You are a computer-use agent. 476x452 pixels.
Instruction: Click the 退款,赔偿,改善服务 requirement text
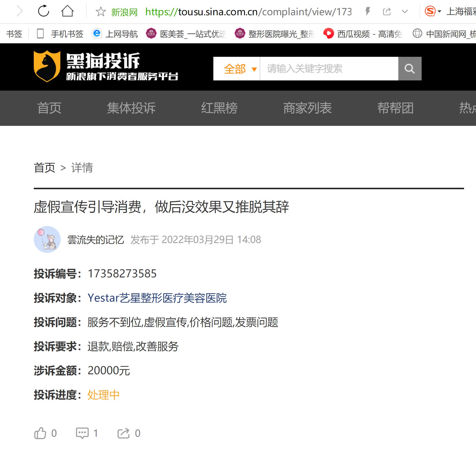133,346
